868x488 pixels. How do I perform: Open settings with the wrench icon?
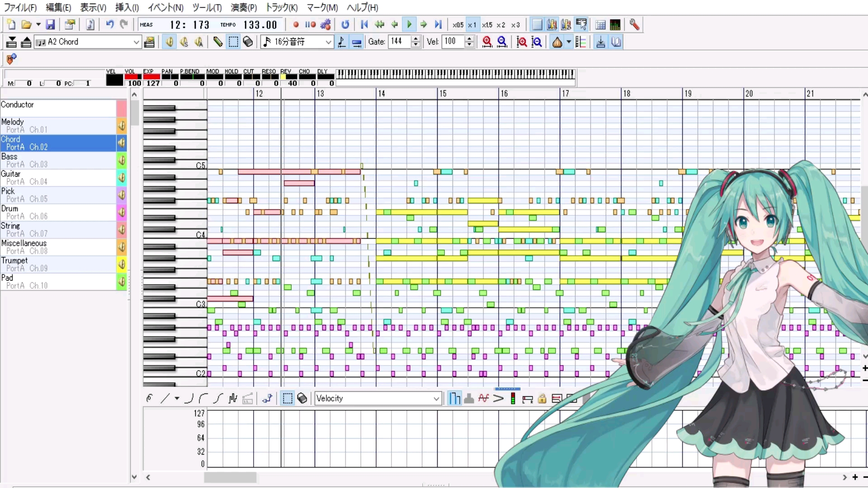click(634, 25)
